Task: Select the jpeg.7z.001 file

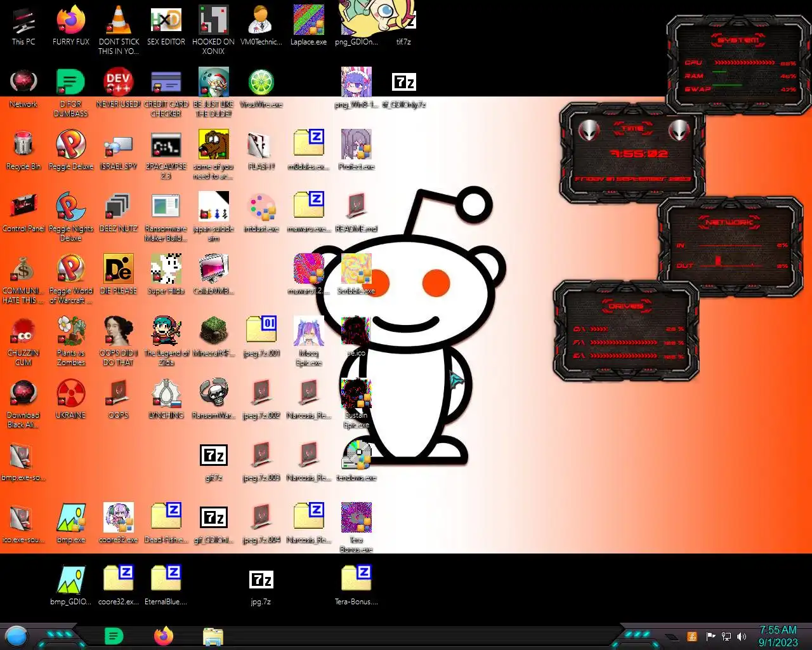Action: [261, 337]
